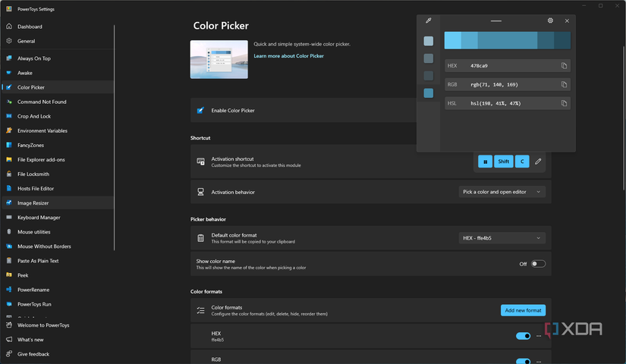Click the Mouse Without Borders icon

click(9, 246)
